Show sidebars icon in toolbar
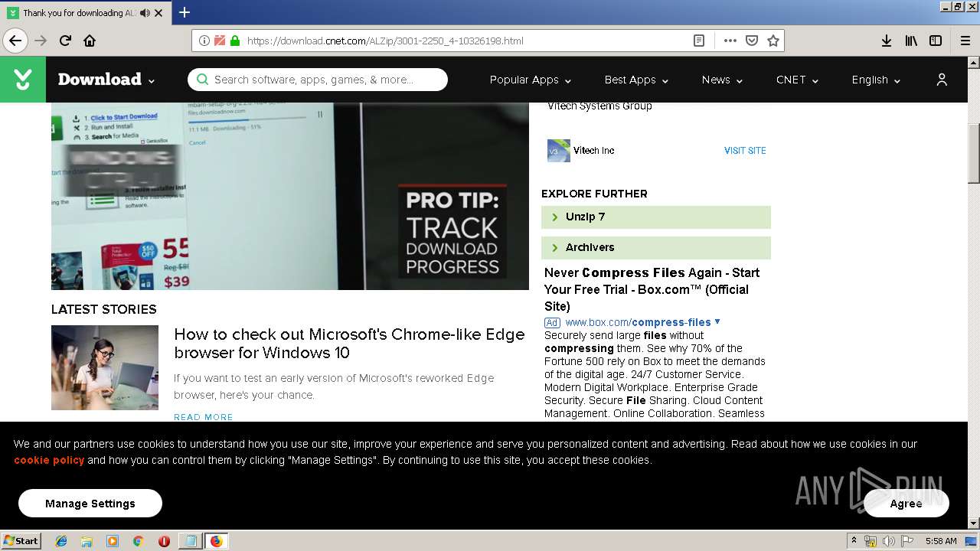The image size is (980, 551). pos(936,41)
